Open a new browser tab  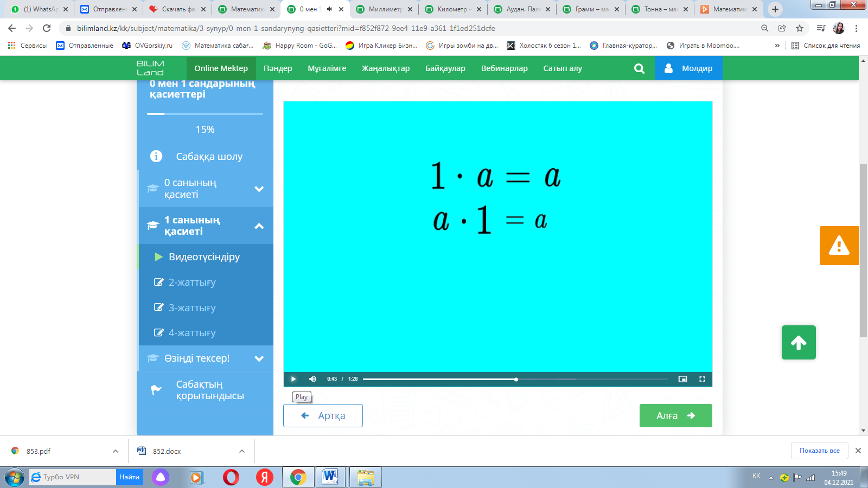pos(775,9)
